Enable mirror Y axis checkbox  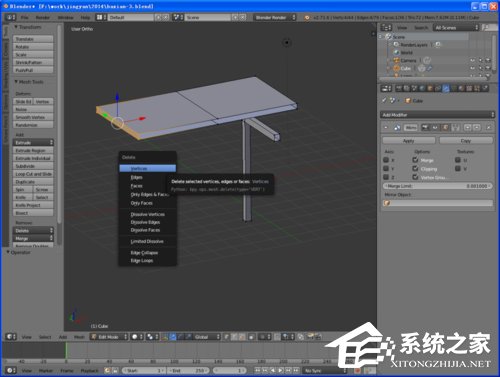386,168
